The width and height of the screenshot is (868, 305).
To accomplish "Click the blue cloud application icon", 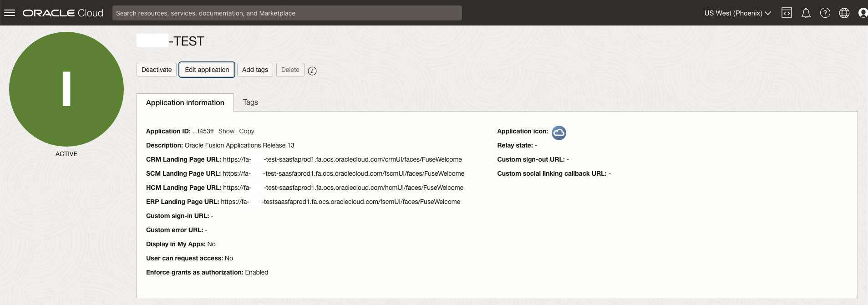I will point(559,132).
